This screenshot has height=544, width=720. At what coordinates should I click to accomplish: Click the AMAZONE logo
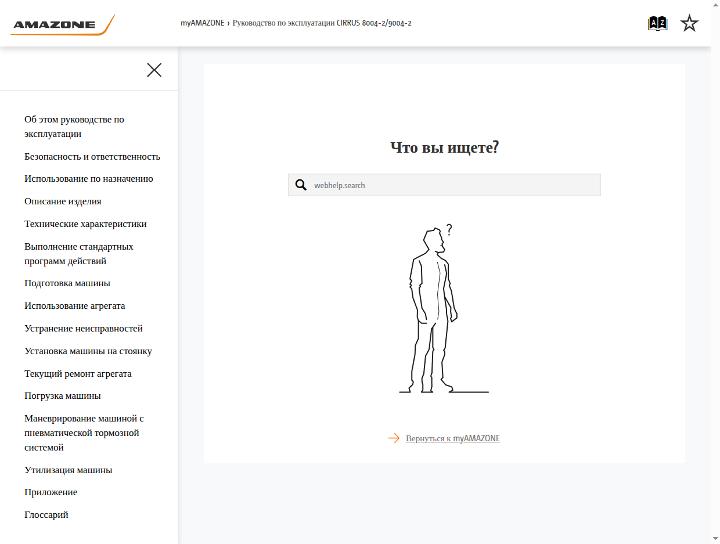62,24
